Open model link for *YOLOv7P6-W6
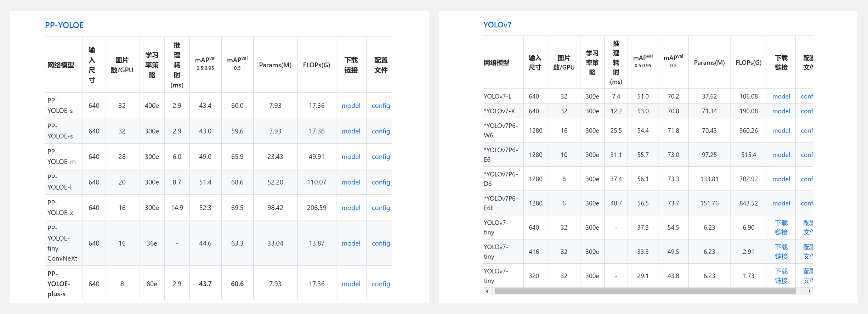Image resolution: width=868 pixels, height=314 pixels. coord(781,131)
